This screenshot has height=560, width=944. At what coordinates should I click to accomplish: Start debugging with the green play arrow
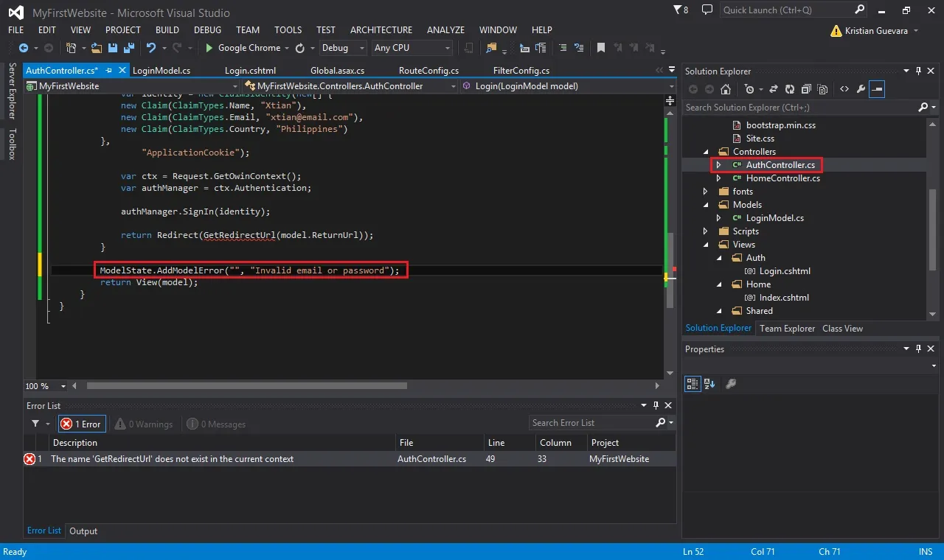[x=209, y=48]
